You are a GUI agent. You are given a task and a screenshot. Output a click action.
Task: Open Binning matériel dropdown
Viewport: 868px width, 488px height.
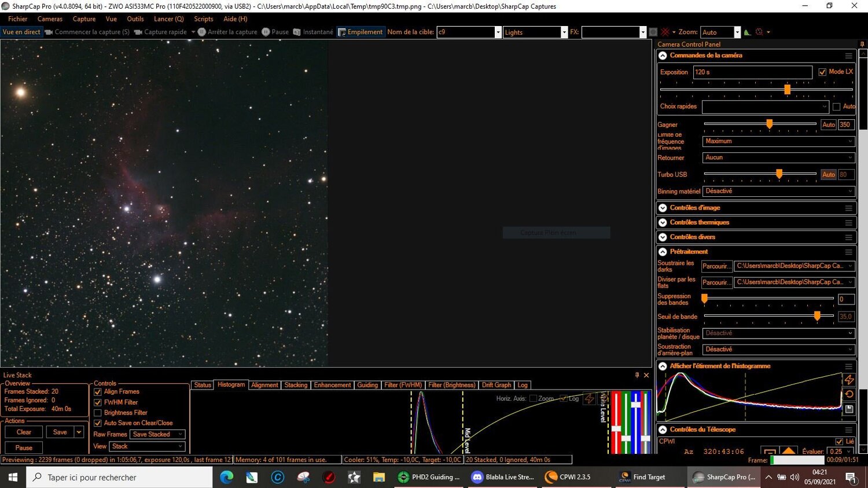779,191
